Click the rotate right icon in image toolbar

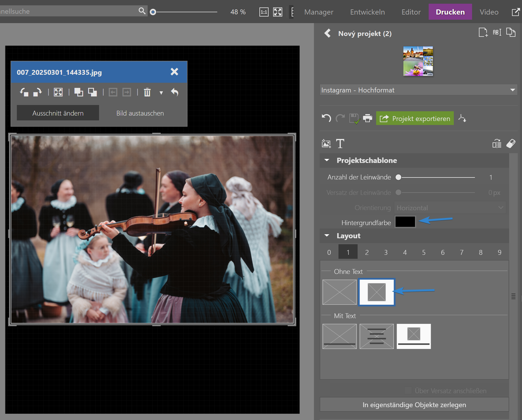37,92
